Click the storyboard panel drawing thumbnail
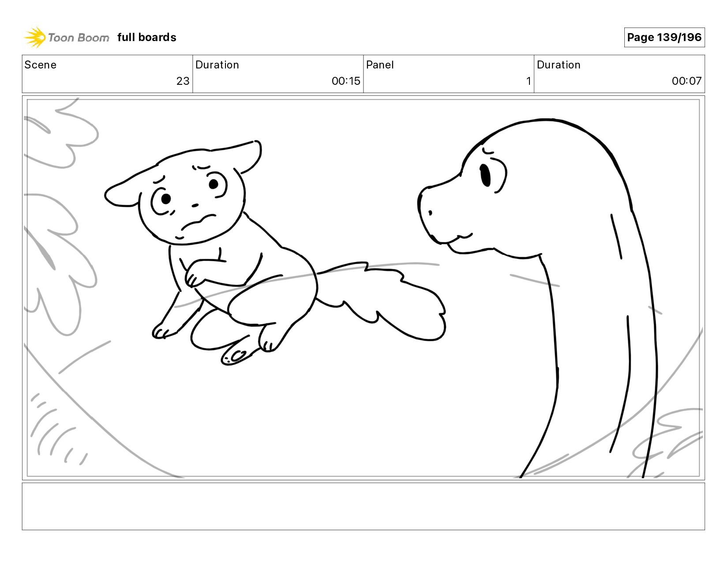 364,288
